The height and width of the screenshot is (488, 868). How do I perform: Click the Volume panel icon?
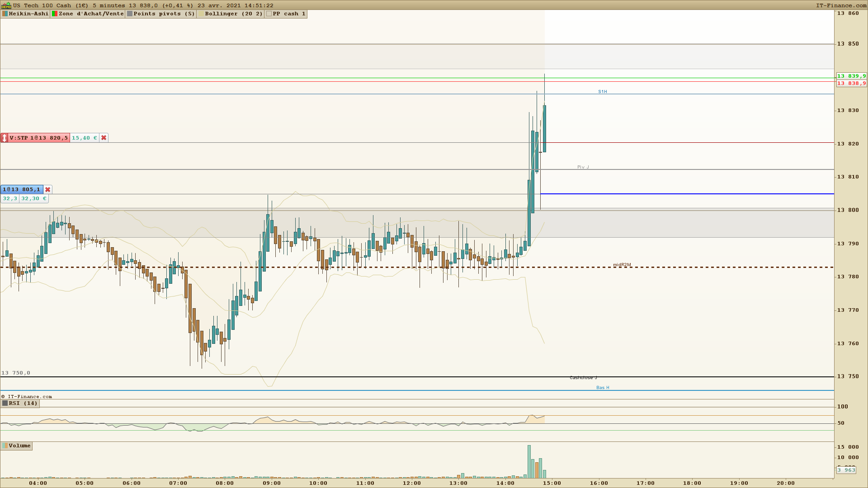(x=5, y=446)
